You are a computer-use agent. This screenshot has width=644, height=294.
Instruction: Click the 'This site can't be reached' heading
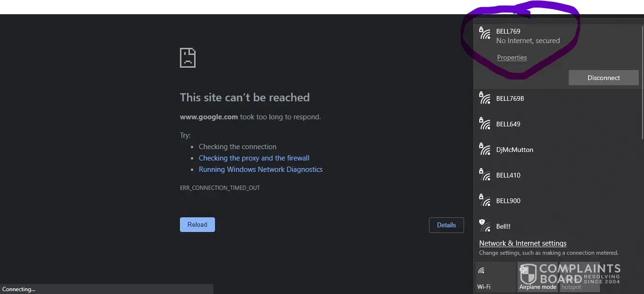click(x=245, y=98)
